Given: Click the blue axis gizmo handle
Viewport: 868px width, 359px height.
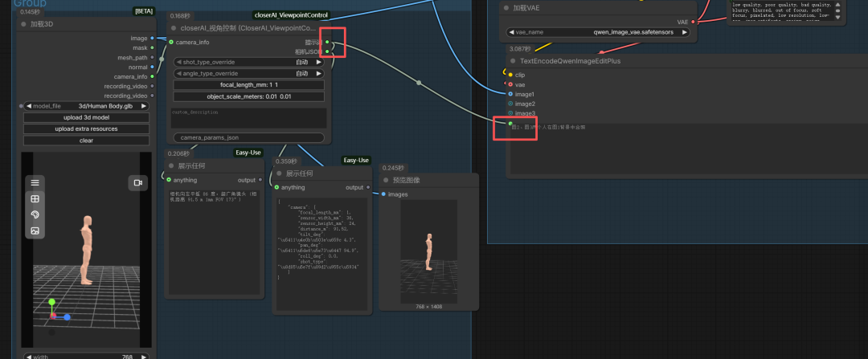Looking at the screenshot, I should point(67,317).
